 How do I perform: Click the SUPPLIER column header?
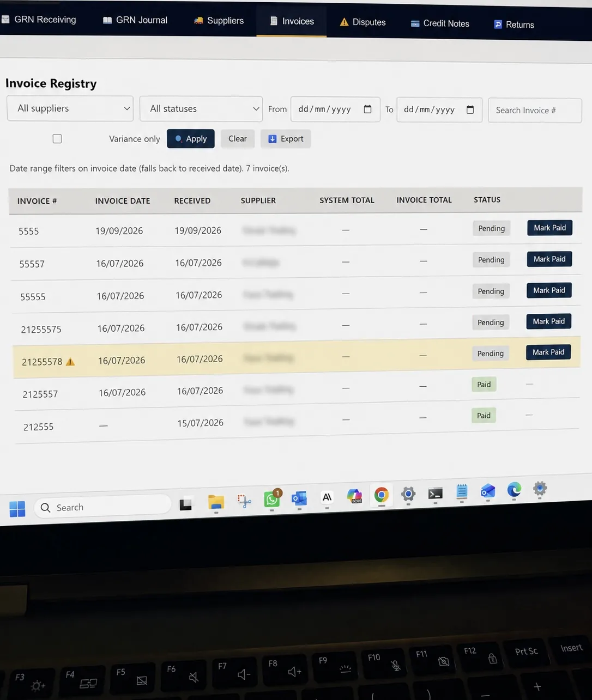point(258,200)
